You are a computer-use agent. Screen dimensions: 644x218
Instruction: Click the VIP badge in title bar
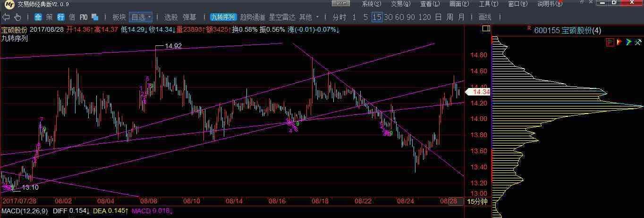341,3
